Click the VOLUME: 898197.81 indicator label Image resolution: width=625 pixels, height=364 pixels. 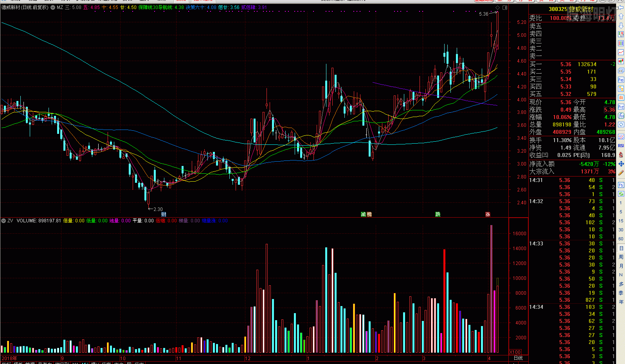click(x=39, y=221)
